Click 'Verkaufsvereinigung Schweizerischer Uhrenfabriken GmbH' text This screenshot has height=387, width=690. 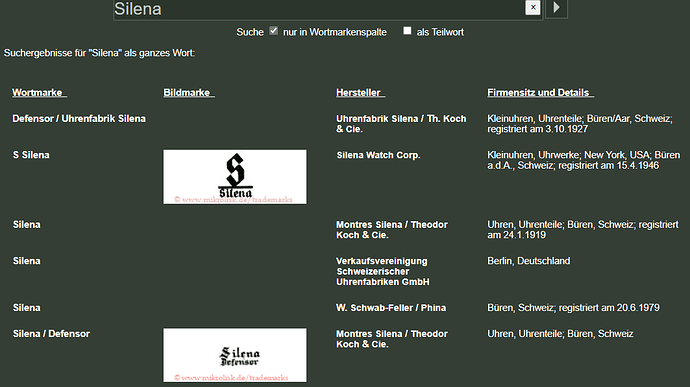point(383,271)
